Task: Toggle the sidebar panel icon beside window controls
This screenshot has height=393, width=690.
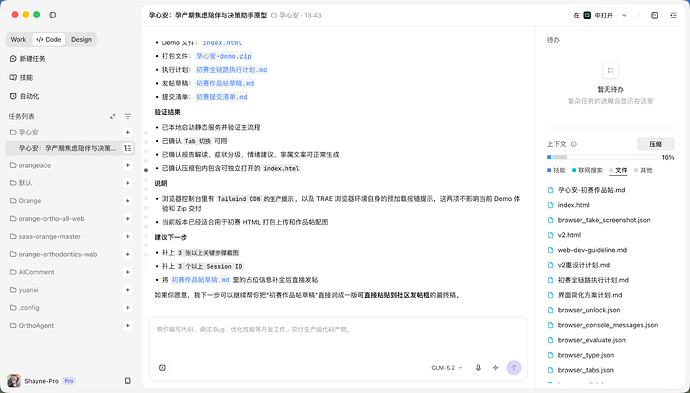Action: point(52,15)
